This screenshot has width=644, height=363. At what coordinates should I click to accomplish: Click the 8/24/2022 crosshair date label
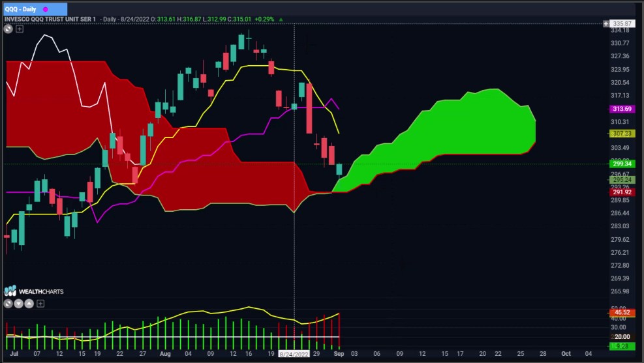pos(294,354)
